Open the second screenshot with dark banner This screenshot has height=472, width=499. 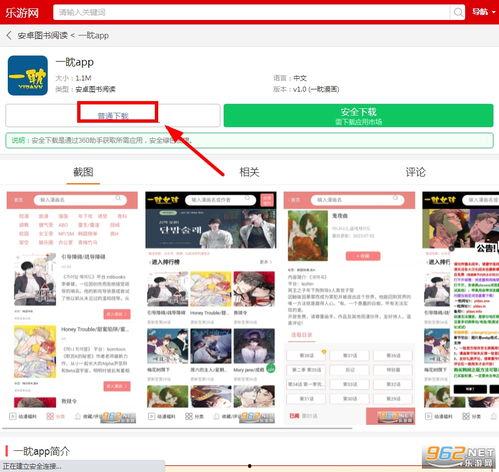click(x=211, y=308)
